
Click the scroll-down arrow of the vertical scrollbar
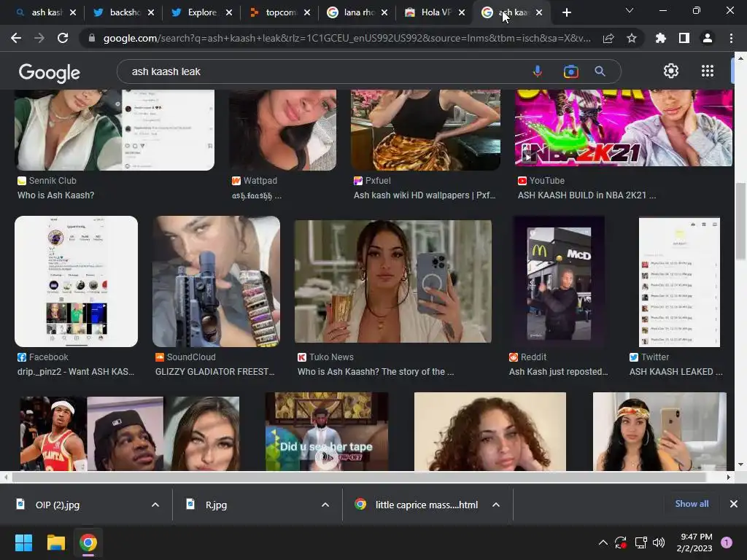740,464
